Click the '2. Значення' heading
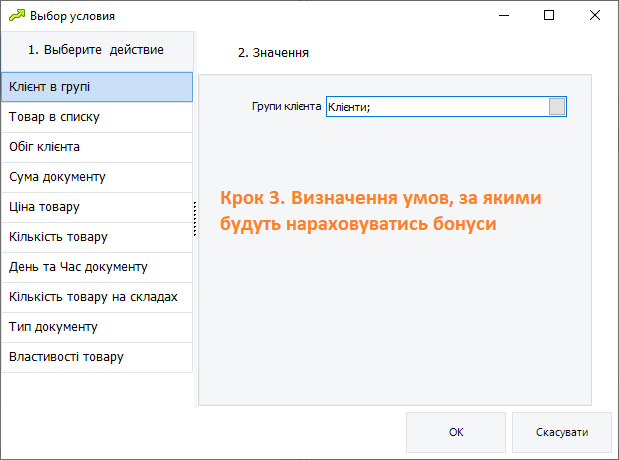 [x=273, y=53]
